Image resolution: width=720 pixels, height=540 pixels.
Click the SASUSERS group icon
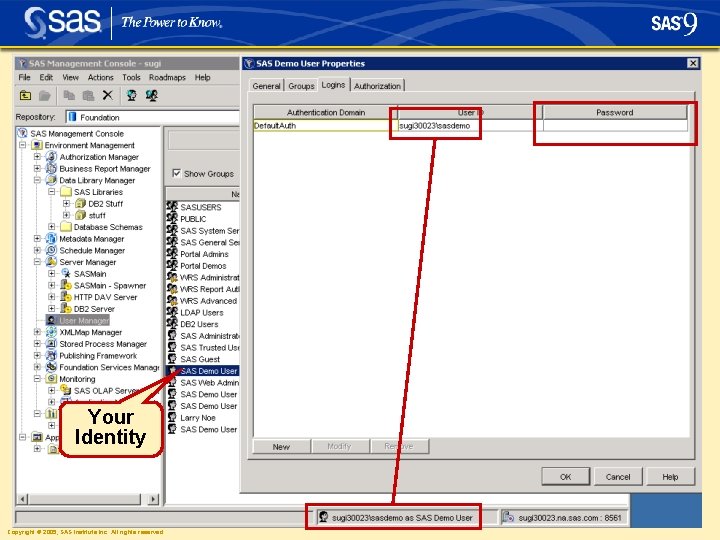(172, 207)
